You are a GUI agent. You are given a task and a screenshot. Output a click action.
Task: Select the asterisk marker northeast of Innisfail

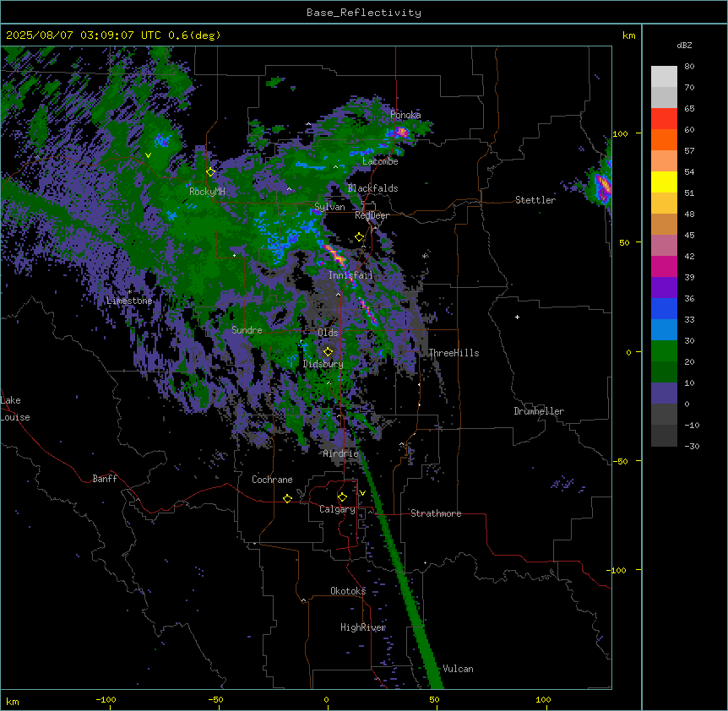(425, 256)
